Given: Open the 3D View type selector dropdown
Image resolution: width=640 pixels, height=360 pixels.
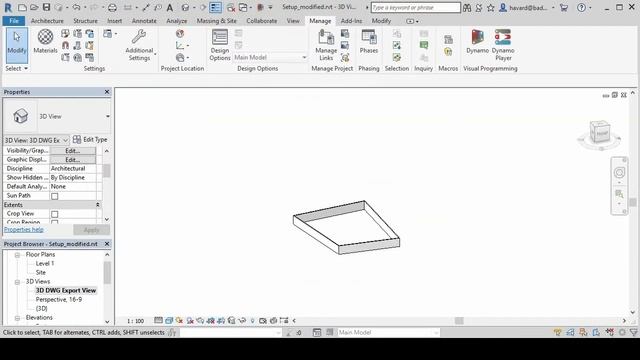Looking at the screenshot, I should [x=107, y=116].
